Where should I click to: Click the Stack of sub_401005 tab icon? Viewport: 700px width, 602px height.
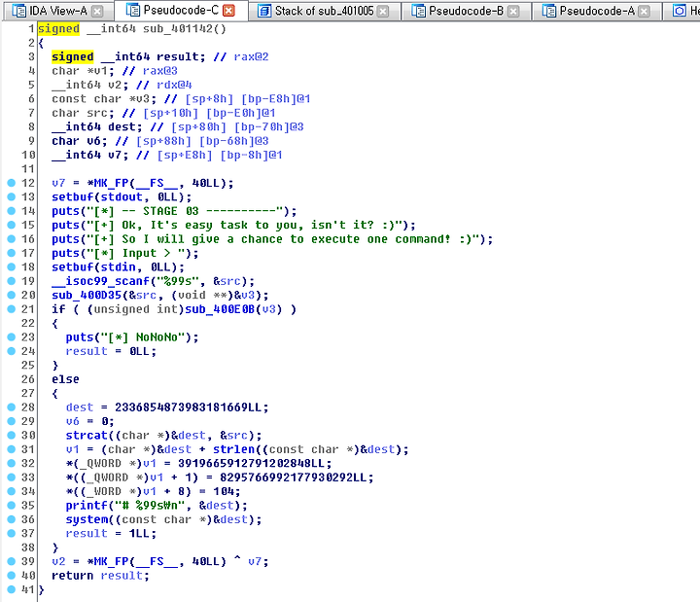(x=264, y=11)
